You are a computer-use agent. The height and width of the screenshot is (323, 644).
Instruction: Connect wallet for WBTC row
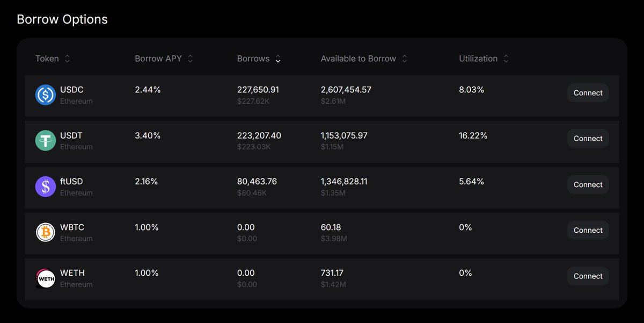click(588, 230)
